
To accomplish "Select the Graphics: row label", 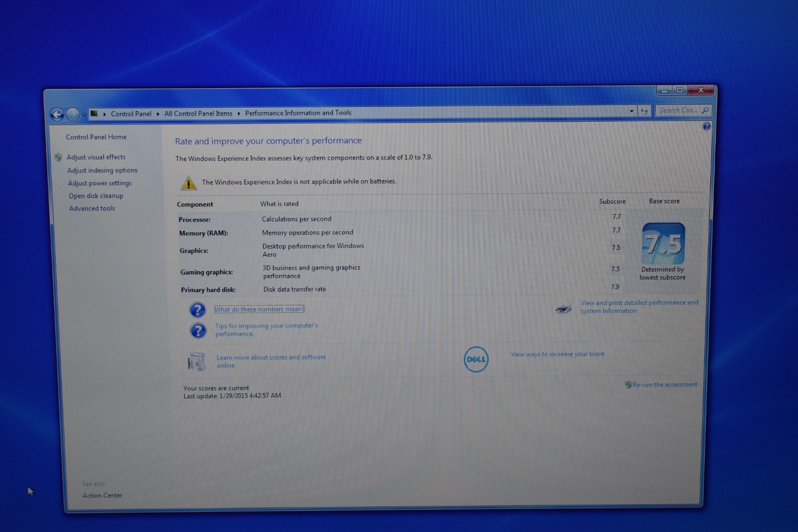I will click(194, 250).
